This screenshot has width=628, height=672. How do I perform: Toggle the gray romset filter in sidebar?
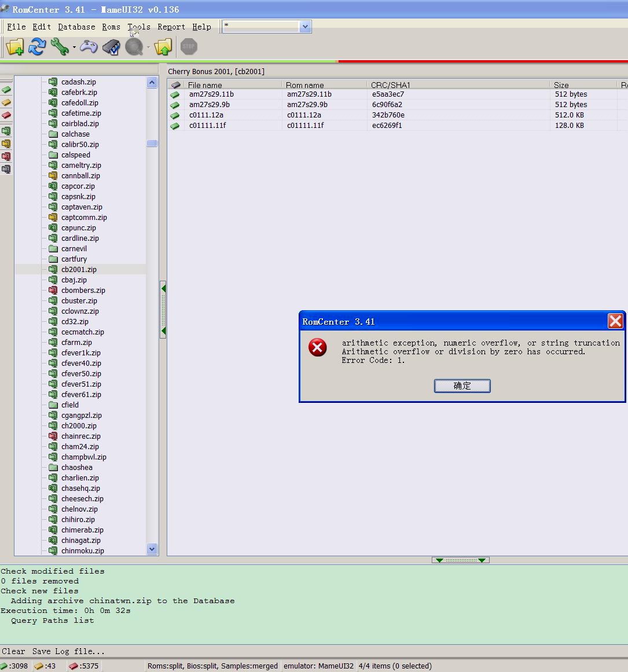click(6, 169)
